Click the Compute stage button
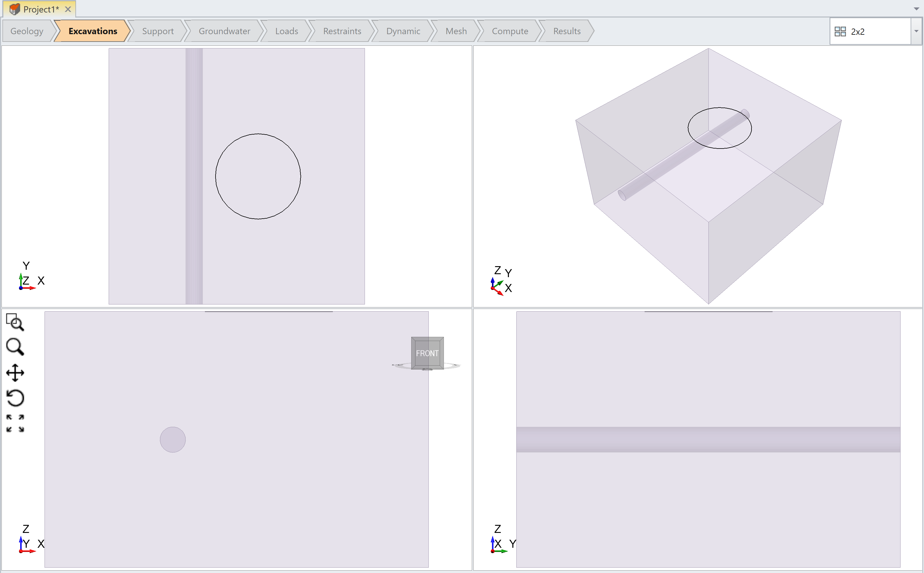The width and height of the screenshot is (924, 573). [509, 31]
